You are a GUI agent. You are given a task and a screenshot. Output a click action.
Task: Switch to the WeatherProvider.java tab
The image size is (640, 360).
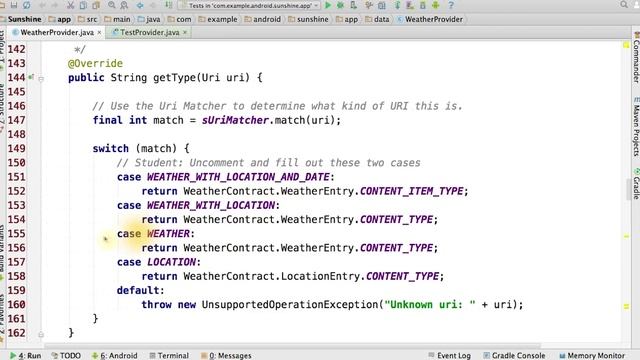[x=57, y=32]
